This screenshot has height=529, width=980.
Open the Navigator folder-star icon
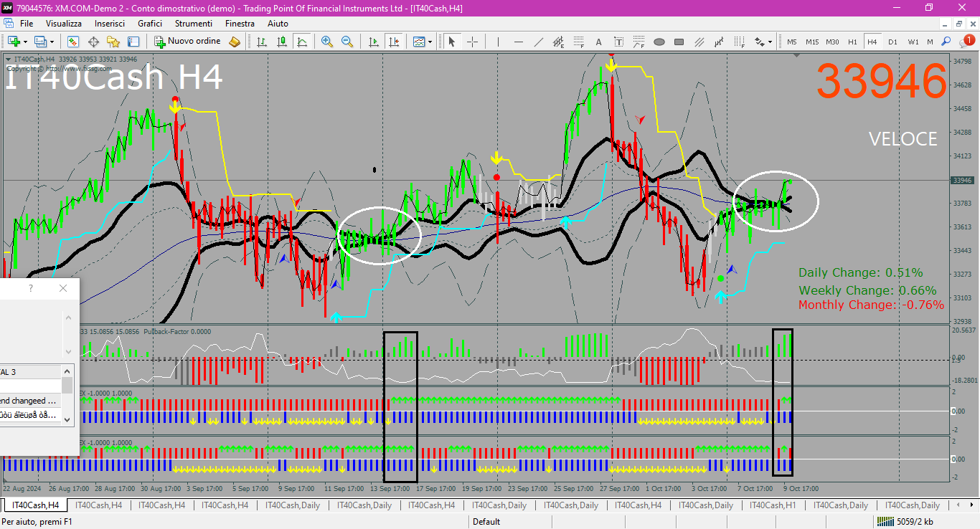click(x=113, y=42)
